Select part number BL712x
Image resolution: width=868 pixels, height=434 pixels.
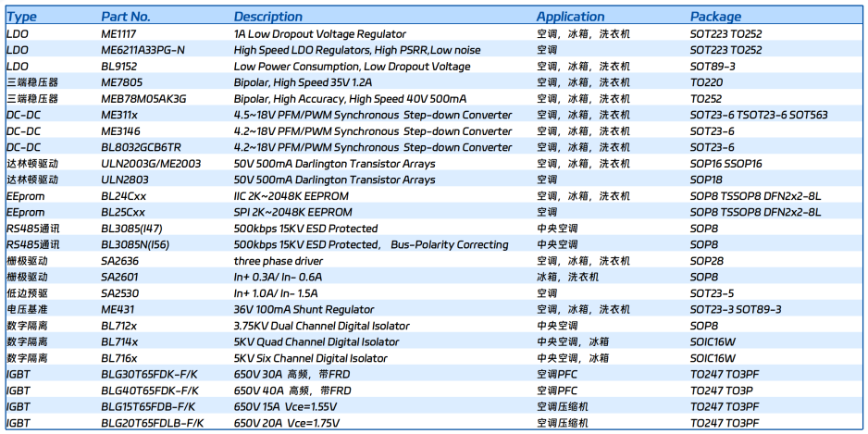tap(119, 326)
